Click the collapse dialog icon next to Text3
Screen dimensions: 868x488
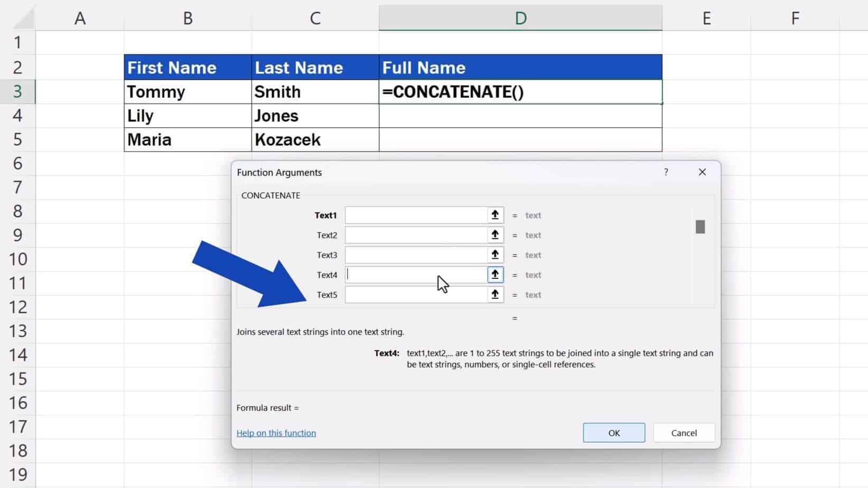(494, 255)
